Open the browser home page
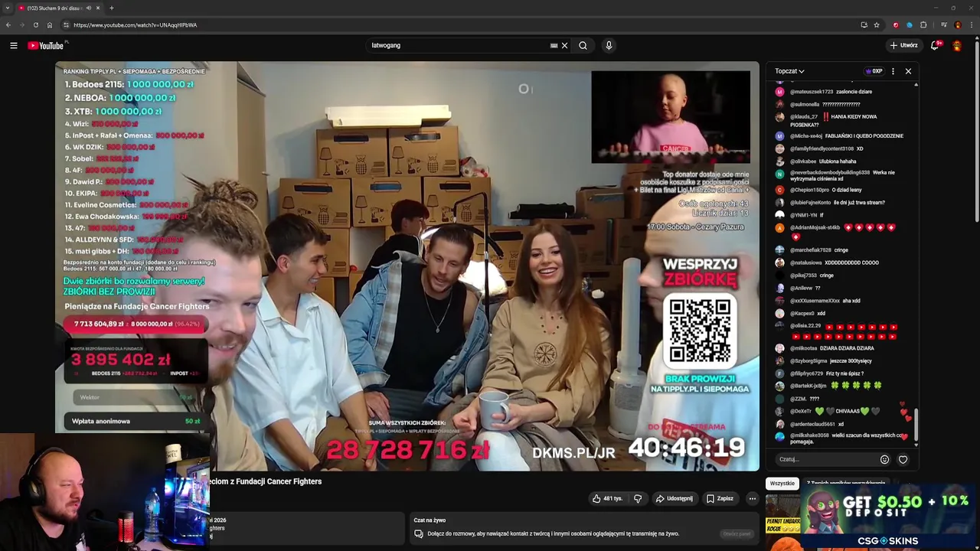The width and height of the screenshot is (980, 551). tap(49, 25)
